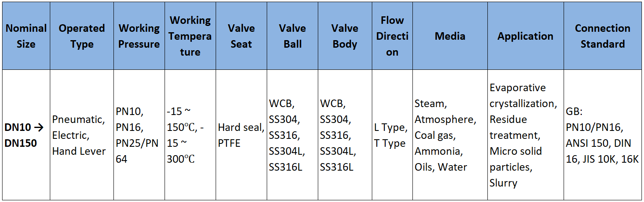Select the GB PN10/PN16 connection cell

coord(602,135)
